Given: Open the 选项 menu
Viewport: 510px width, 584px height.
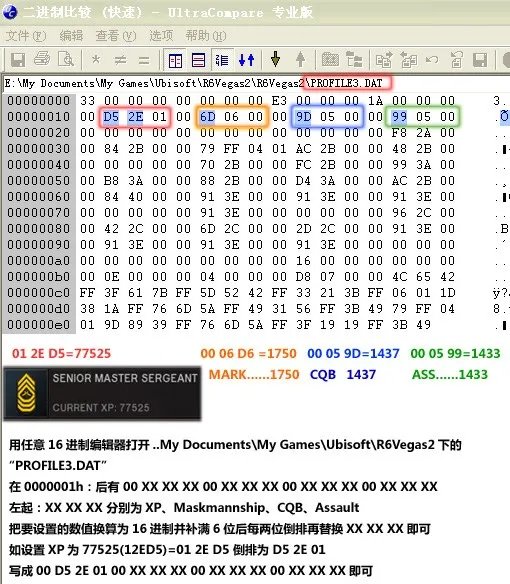Looking at the screenshot, I should pos(161,36).
